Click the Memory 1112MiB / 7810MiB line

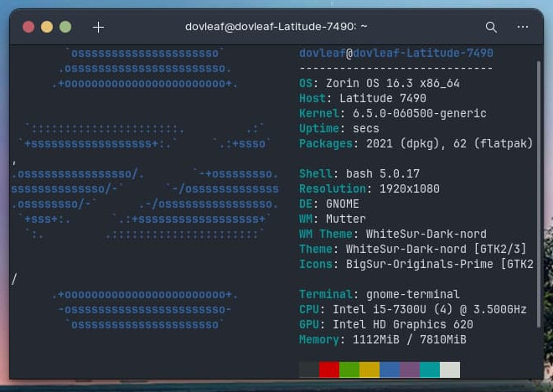pos(383,340)
